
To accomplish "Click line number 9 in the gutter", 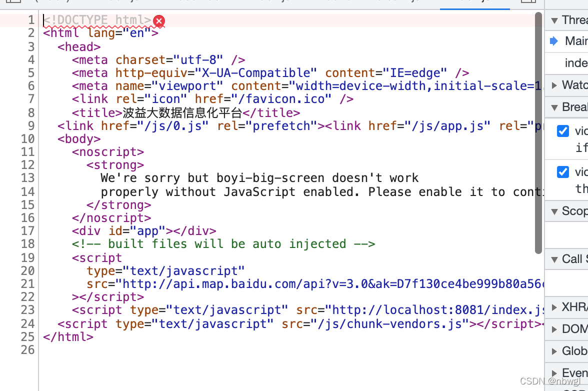I will 31,126.
